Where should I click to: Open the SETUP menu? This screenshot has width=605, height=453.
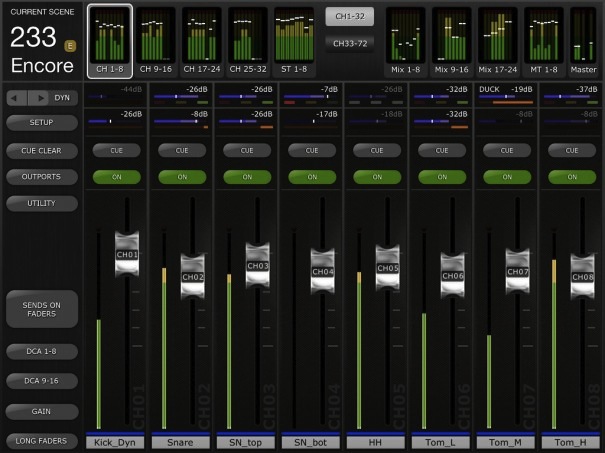(41, 122)
